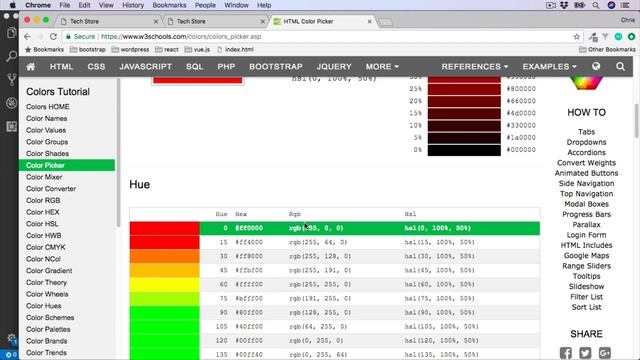Open the globe translate icon
Image resolution: width=640 pixels, height=360 pixels.
596,67
